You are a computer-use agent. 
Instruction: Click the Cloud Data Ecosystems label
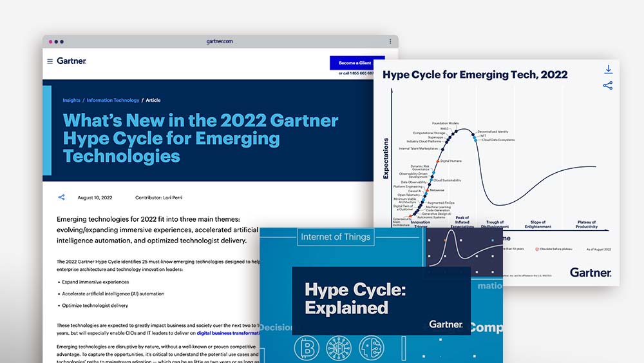point(498,140)
